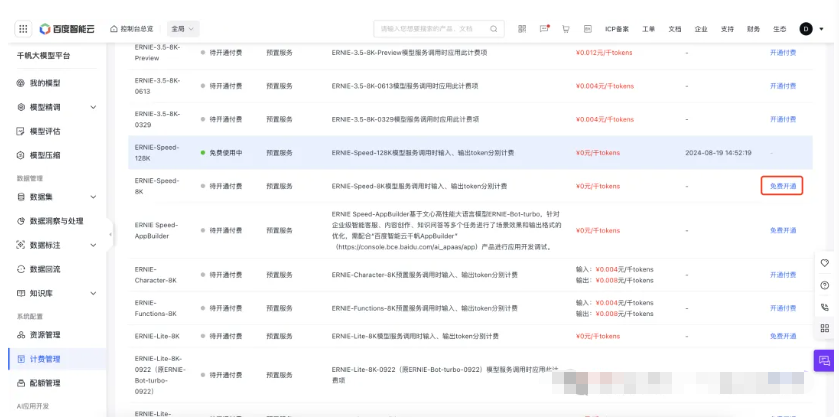Screen dimensions: 839x417
Task: Expand 数据标注 sidebar chevron
Action: pos(93,245)
